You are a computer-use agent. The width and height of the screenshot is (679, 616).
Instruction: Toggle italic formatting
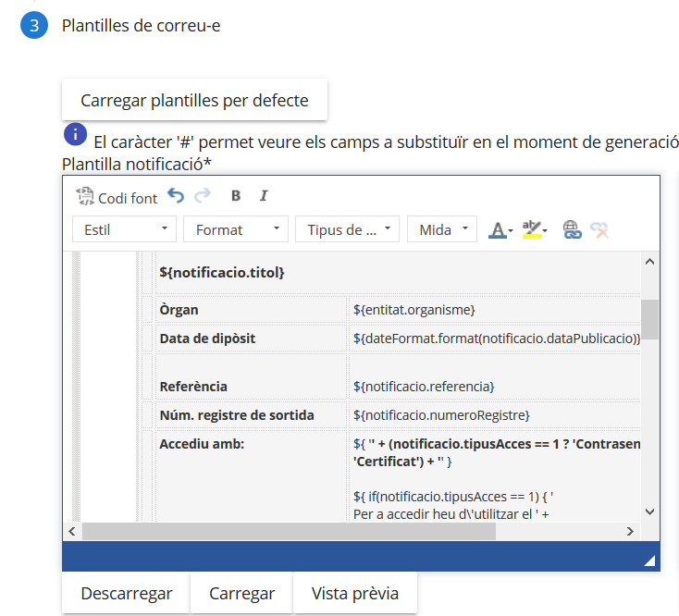pos(264,196)
